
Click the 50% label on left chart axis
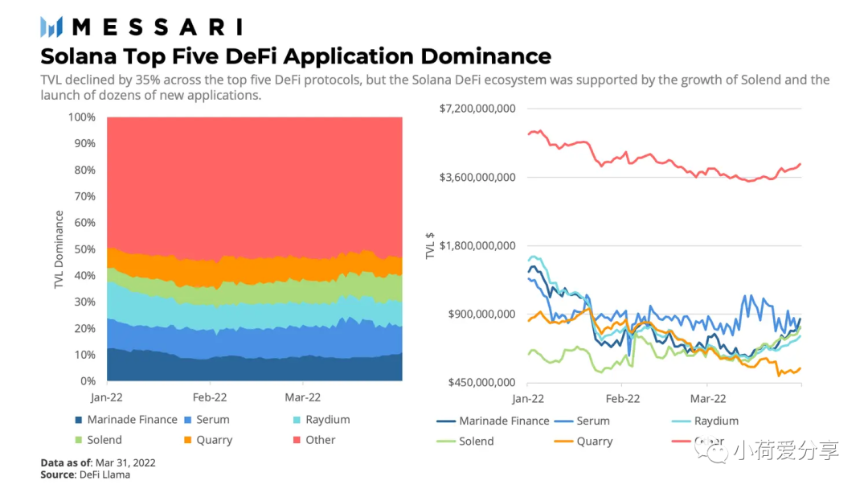(84, 249)
